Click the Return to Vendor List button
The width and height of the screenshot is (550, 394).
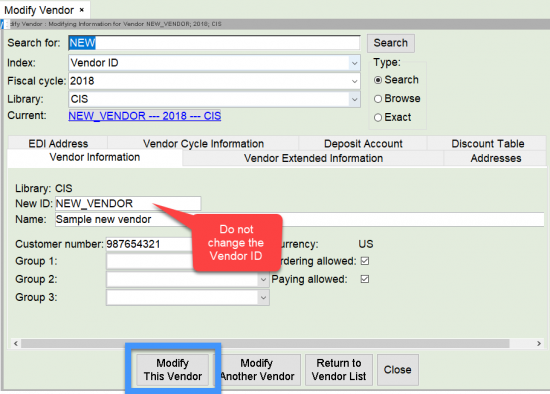coord(339,370)
